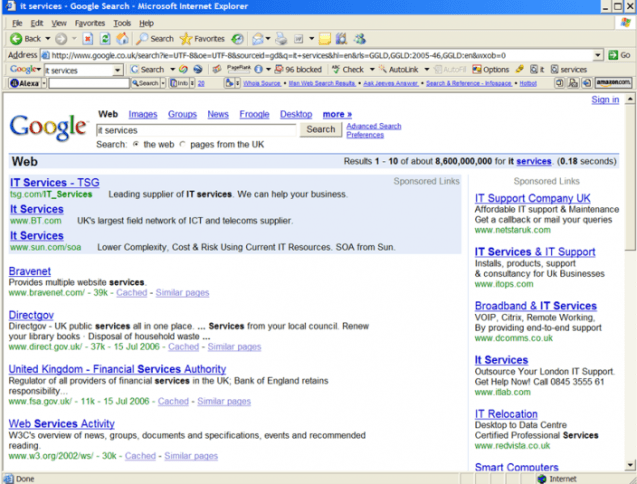The width and height of the screenshot is (637, 484).
Task: Click the 96 blocked popup blocker
Action: [x=299, y=69]
